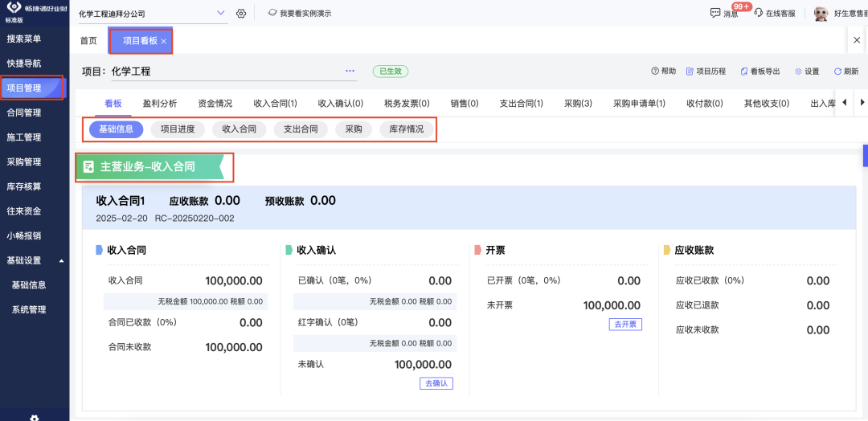Click the 去开票 button
This screenshot has height=421, width=868.
click(624, 324)
